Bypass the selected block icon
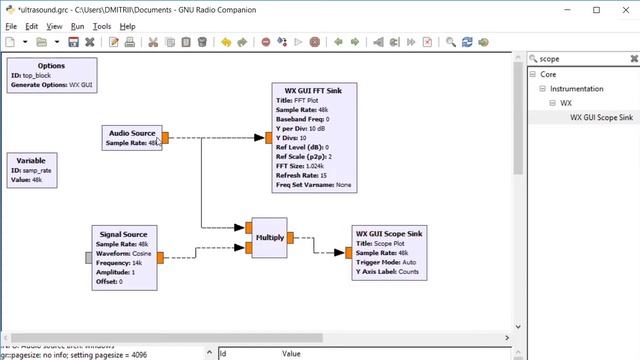This screenshot has width=640, height=360. (x=411, y=42)
